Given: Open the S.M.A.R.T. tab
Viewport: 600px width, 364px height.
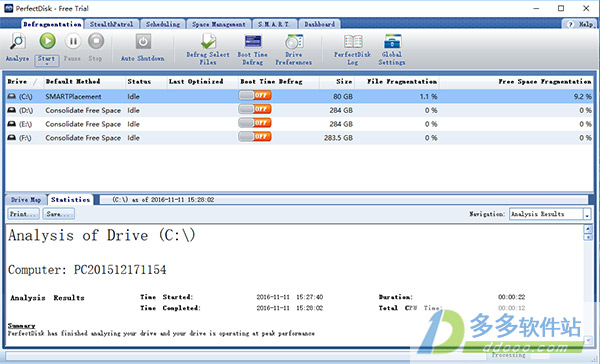Looking at the screenshot, I should pos(274,24).
